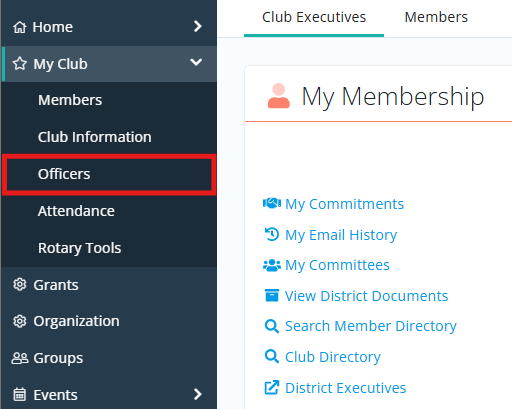Switch to the Club Executives tab

click(314, 17)
